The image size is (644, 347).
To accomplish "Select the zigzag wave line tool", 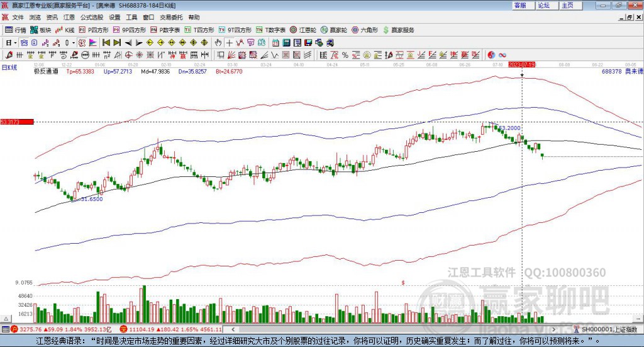I will click(274, 55).
